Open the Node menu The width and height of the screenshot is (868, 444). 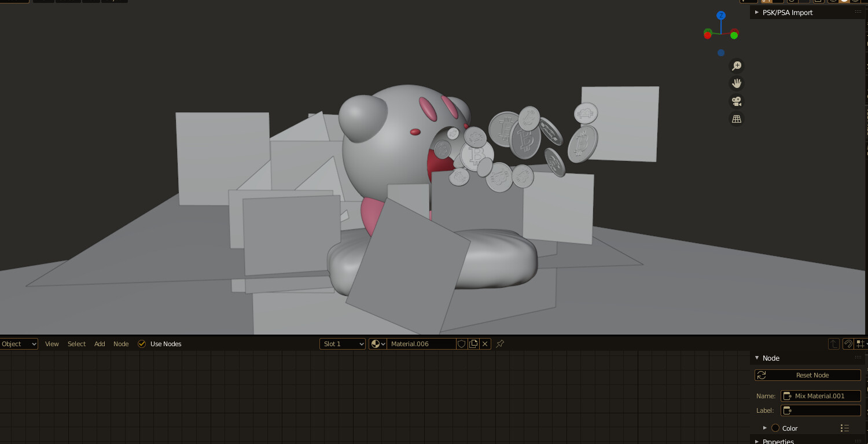[x=120, y=343]
